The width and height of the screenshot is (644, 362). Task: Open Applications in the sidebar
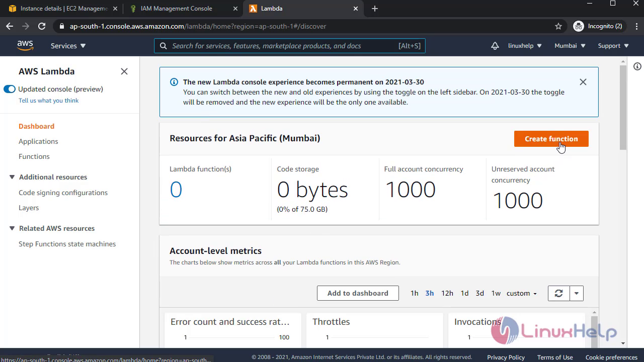[38, 141]
